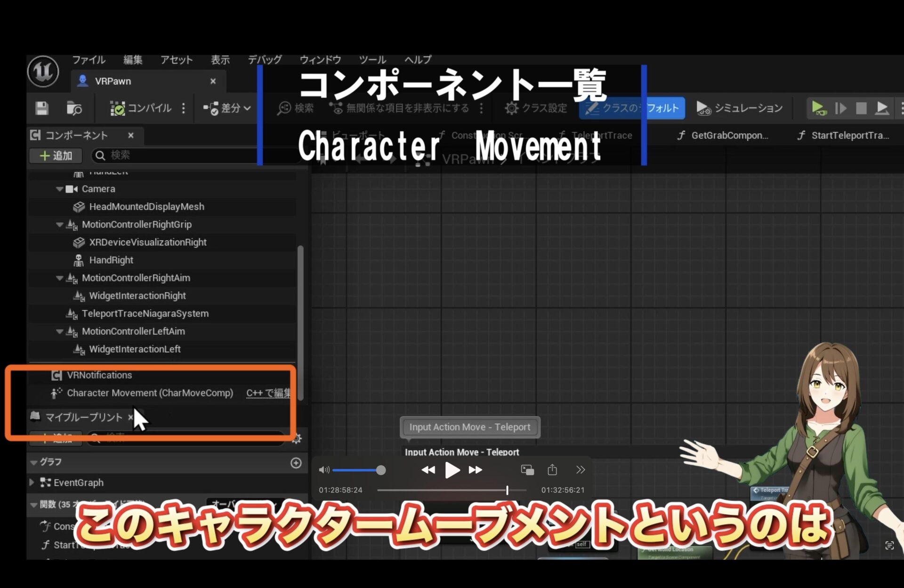Click the 追加 add component button
This screenshot has height=588, width=904.
[56, 155]
